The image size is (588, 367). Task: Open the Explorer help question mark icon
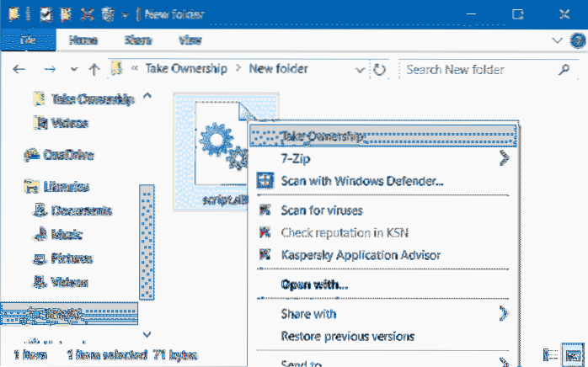click(x=575, y=40)
